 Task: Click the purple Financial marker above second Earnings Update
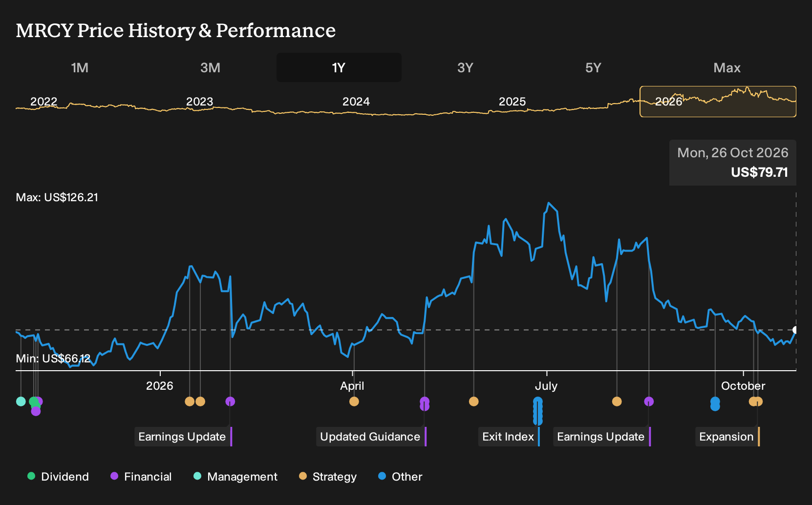point(649,401)
